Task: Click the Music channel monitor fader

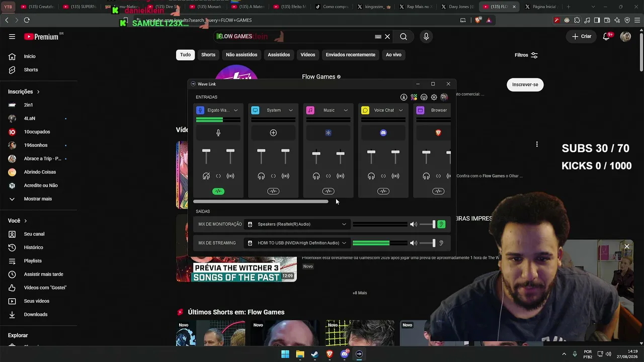Action: [316, 154]
